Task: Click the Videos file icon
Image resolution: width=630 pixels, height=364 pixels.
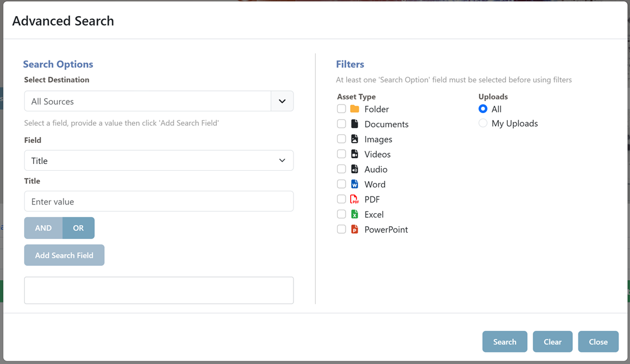Action: [354, 154]
